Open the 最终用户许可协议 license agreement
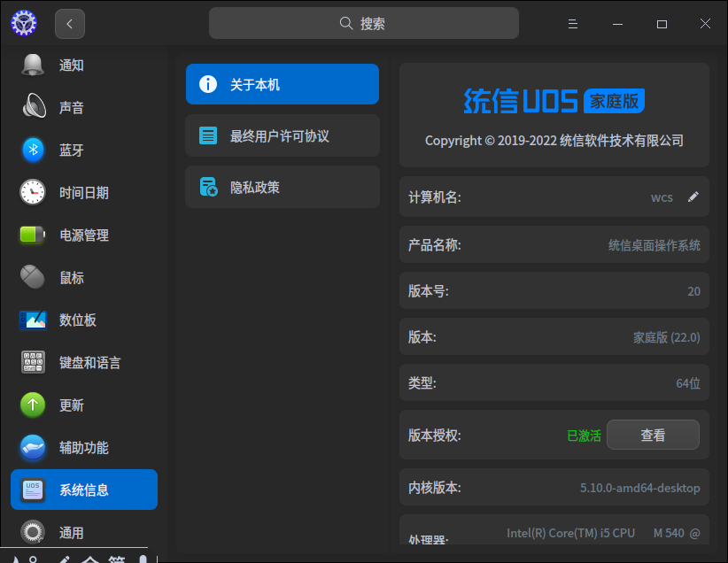728x563 pixels. click(282, 135)
